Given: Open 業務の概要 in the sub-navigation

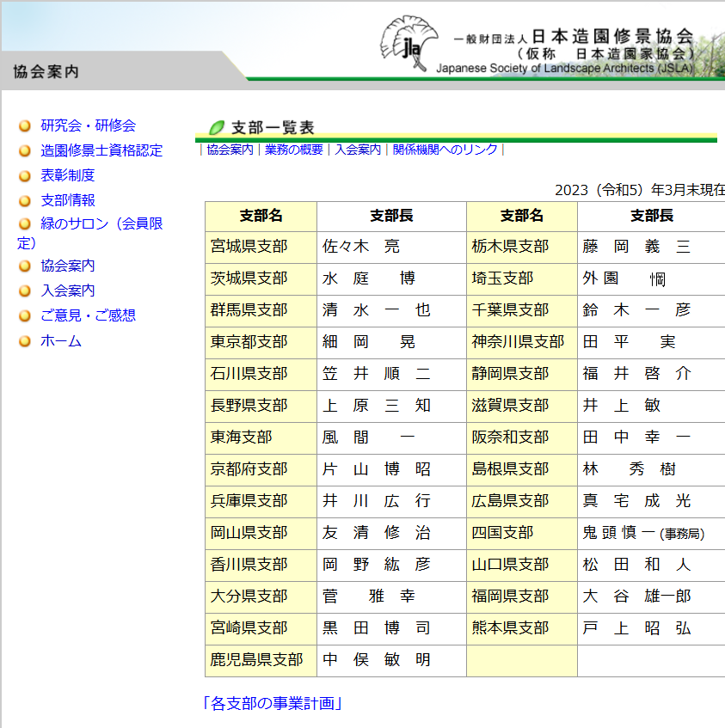Looking at the screenshot, I should [294, 150].
